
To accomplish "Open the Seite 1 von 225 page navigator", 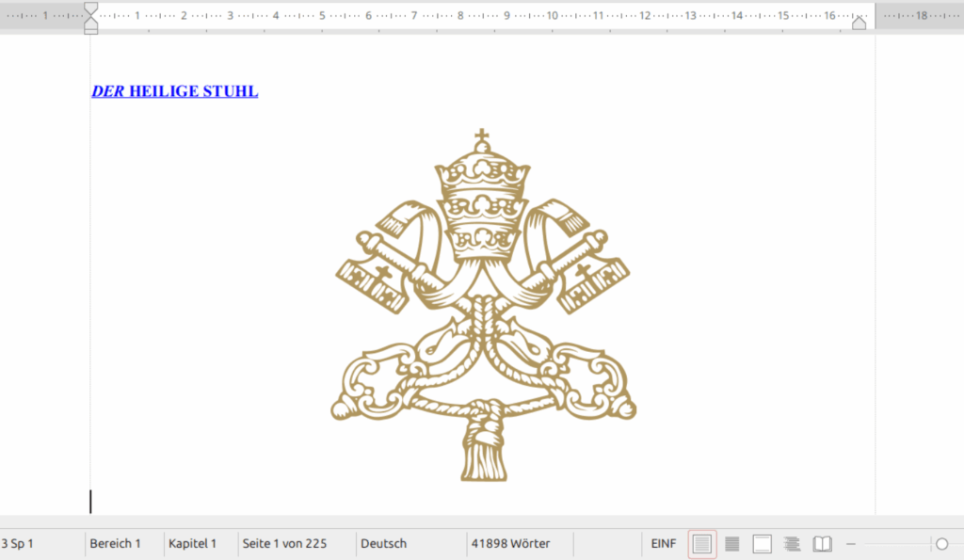I will pyautogui.click(x=284, y=543).
